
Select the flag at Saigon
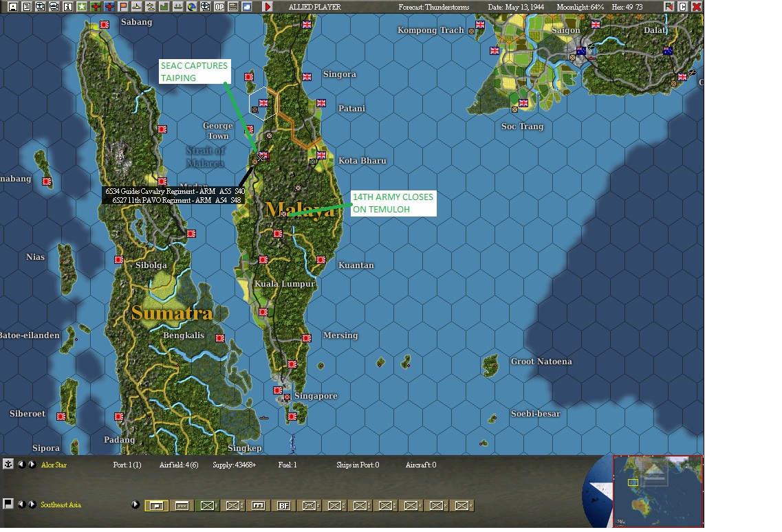[581, 50]
